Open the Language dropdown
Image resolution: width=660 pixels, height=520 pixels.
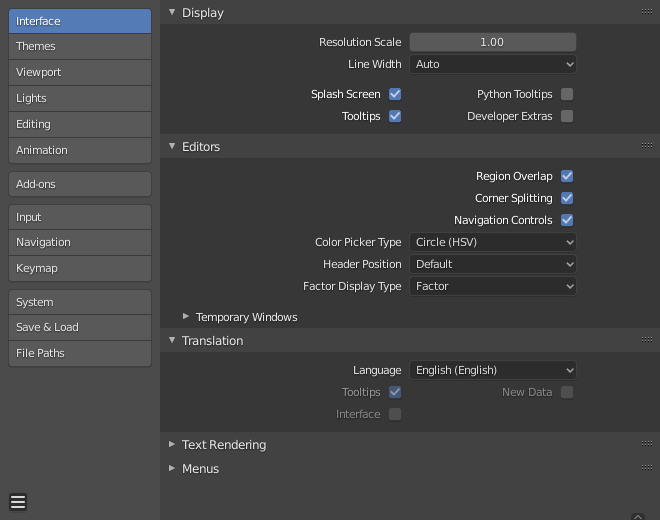[x=492, y=370]
